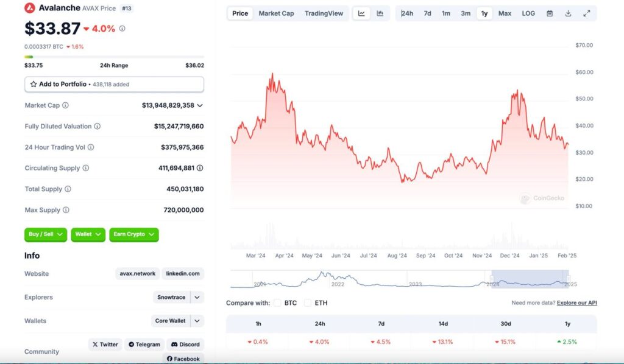Switch to the Market Cap chart tab
The width and height of the screenshot is (624, 364).
point(276,13)
